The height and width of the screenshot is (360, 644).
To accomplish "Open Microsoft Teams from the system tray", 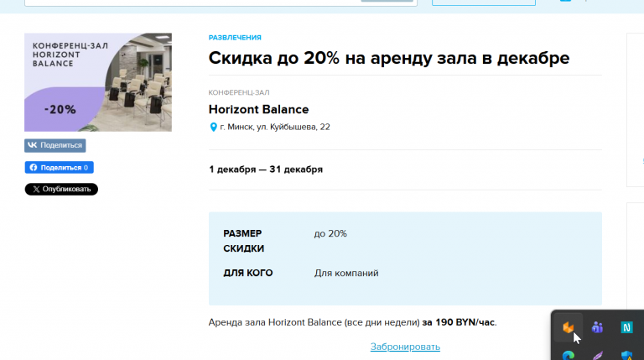I will click(597, 327).
